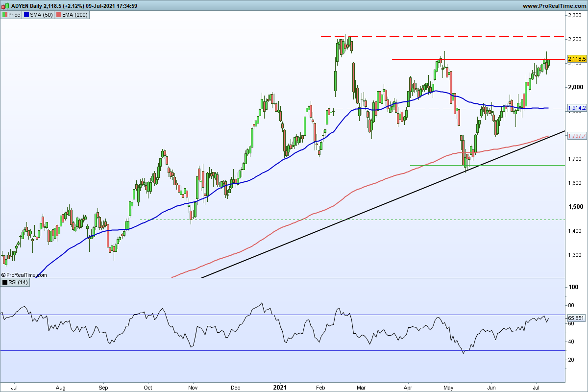Screen dimensions: 588x392
Task: Click the Feb label on time axis
Action: tap(320, 387)
